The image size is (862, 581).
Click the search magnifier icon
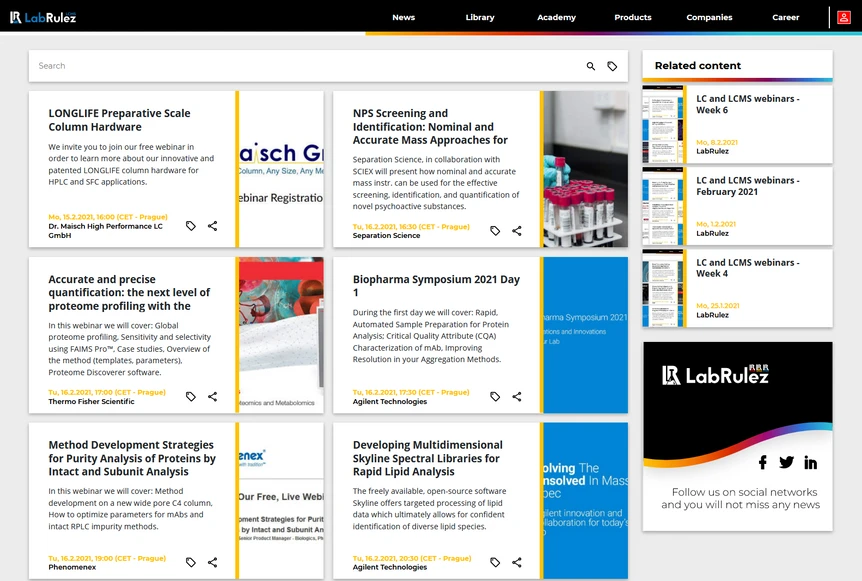[x=590, y=66]
